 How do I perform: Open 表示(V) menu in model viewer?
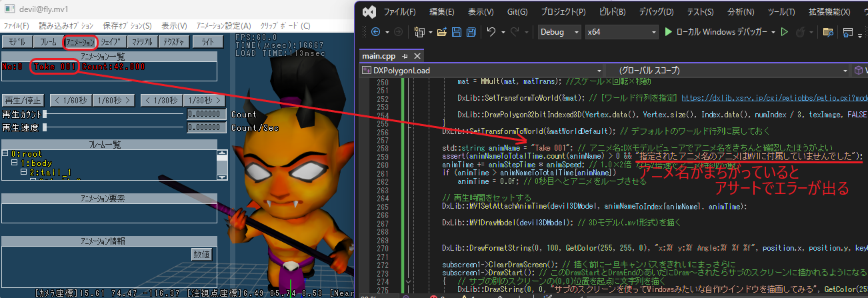[174, 25]
